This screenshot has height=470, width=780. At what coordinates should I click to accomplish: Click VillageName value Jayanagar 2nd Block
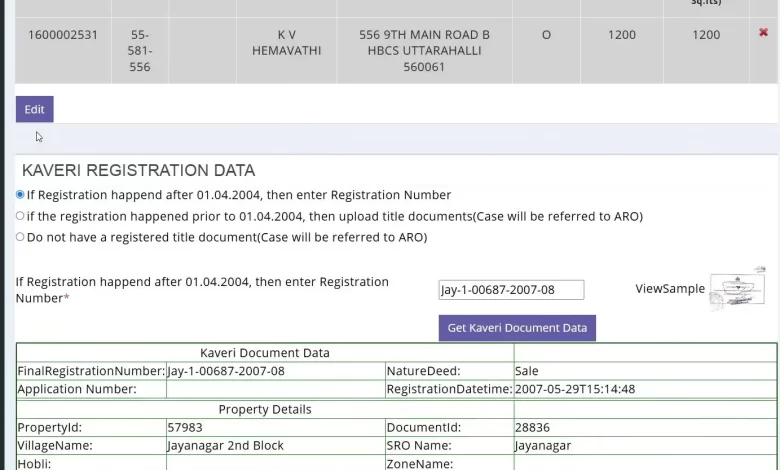[225, 445]
